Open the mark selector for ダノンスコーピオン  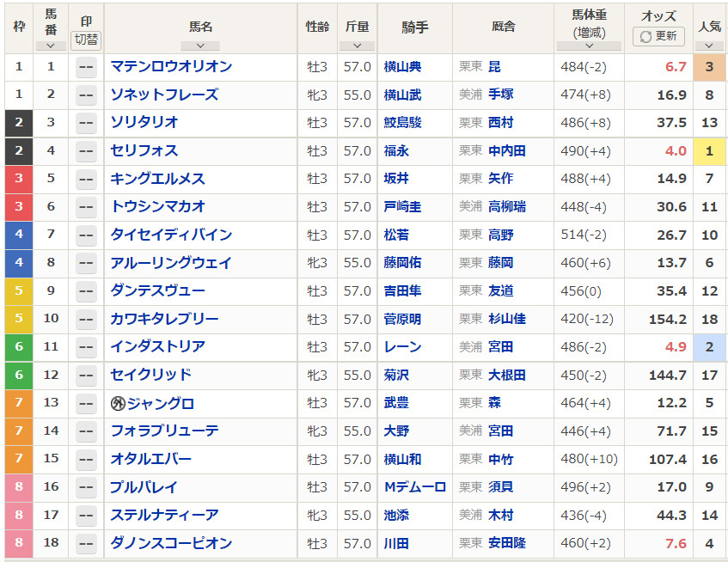click(86, 543)
